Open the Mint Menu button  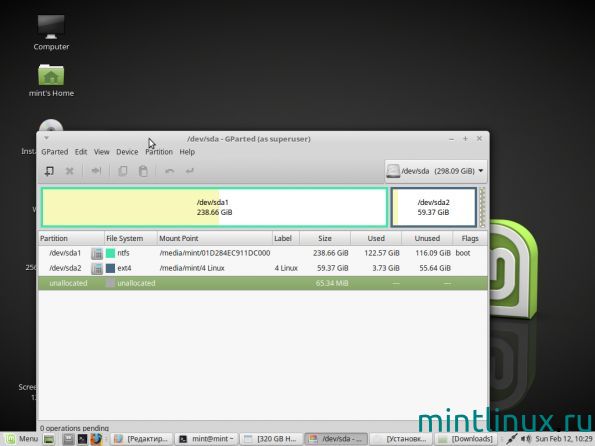click(x=21, y=439)
